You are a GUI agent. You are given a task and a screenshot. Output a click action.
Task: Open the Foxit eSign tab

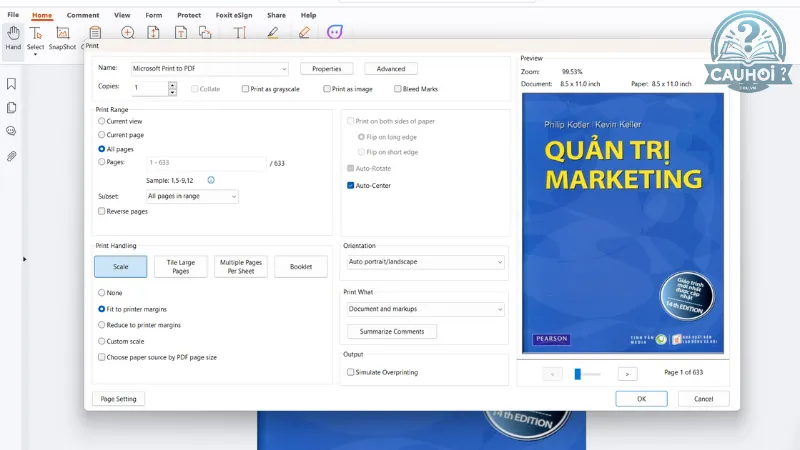click(x=234, y=15)
